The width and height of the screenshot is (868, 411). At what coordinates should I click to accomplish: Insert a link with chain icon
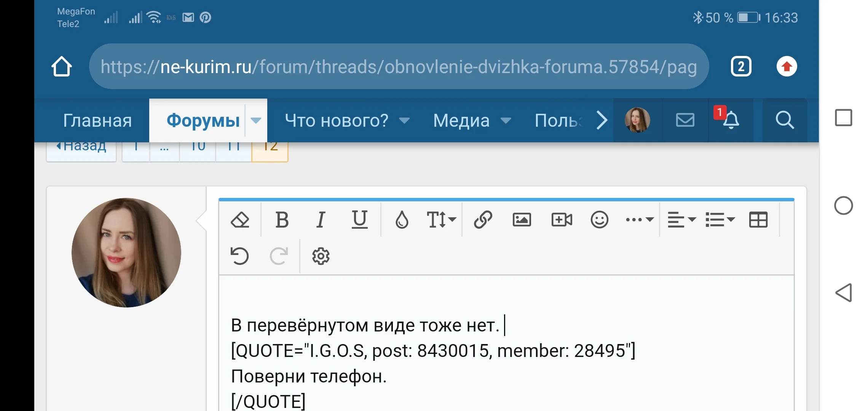[x=483, y=220]
